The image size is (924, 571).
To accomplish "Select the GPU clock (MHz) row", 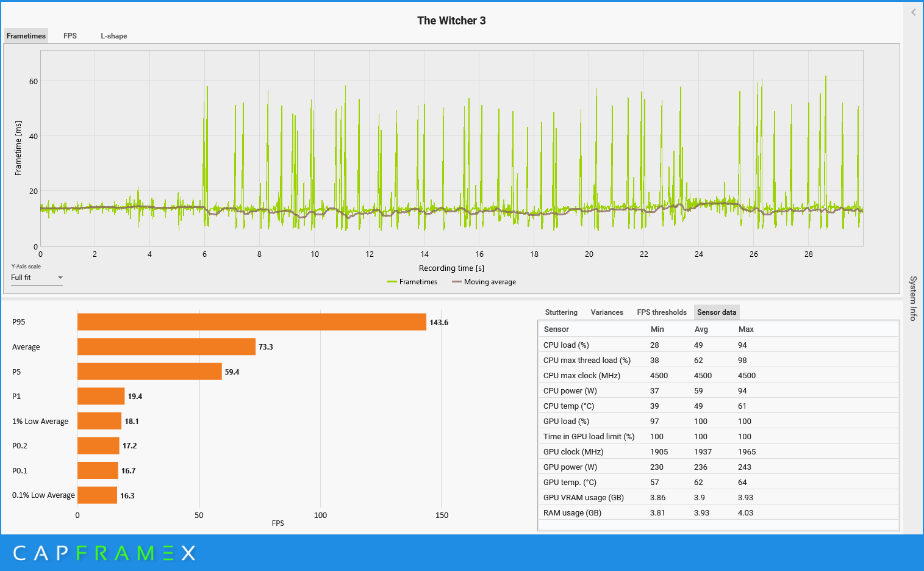I will 718,451.
